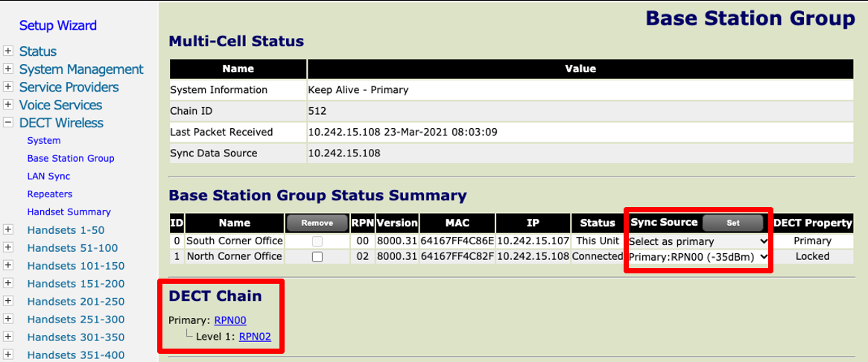
Task: Open the Setup Wizard link
Action: (x=57, y=25)
